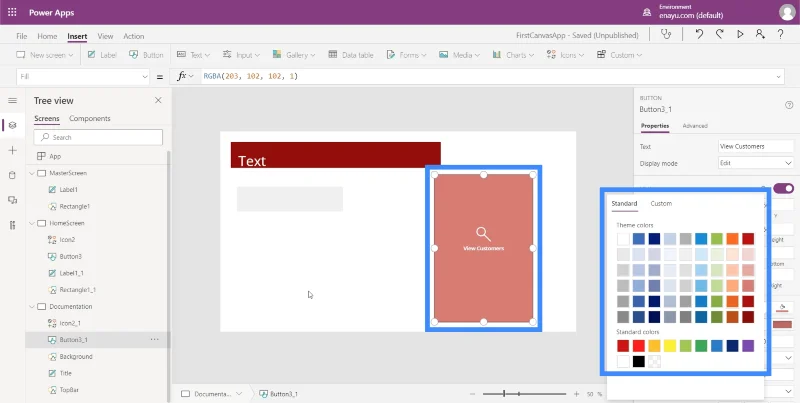Open the app launcher waffle icon
The width and height of the screenshot is (800, 403).
coord(12,12)
